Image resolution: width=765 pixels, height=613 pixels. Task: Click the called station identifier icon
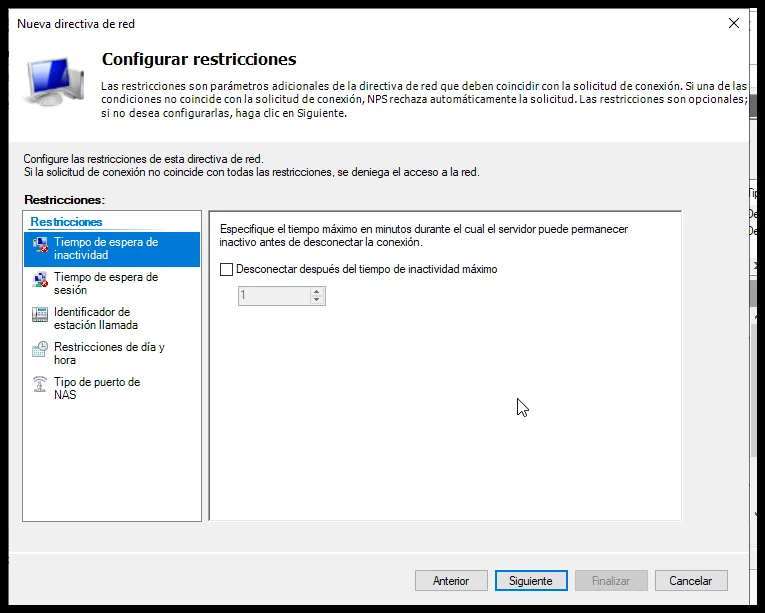pos(40,314)
